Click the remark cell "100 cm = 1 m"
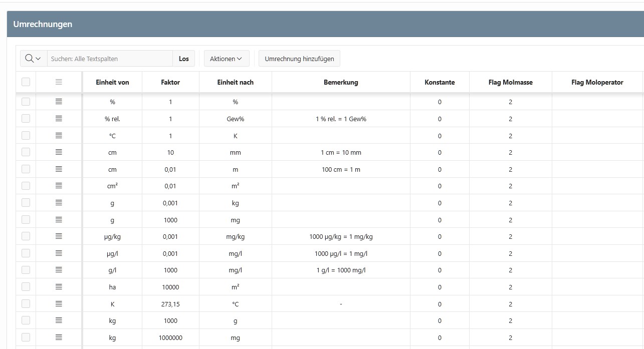 (341, 169)
